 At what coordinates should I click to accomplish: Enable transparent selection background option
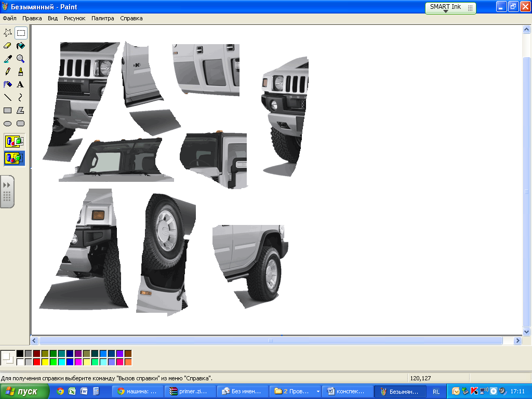pos(14,158)
